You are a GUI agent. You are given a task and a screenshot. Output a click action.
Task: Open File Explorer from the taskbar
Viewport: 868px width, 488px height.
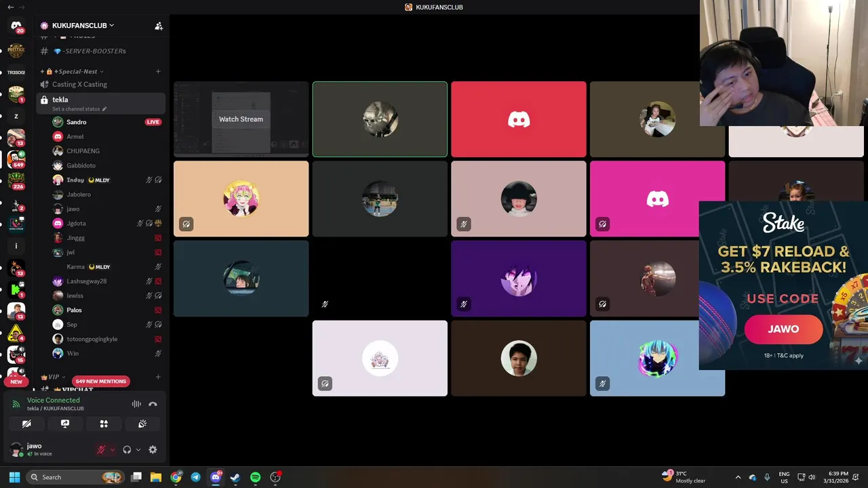156,477
